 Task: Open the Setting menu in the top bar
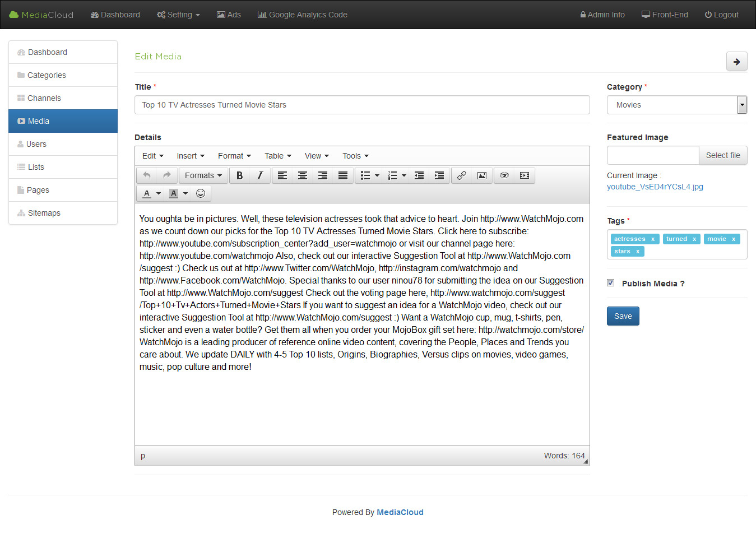point(178,15)
